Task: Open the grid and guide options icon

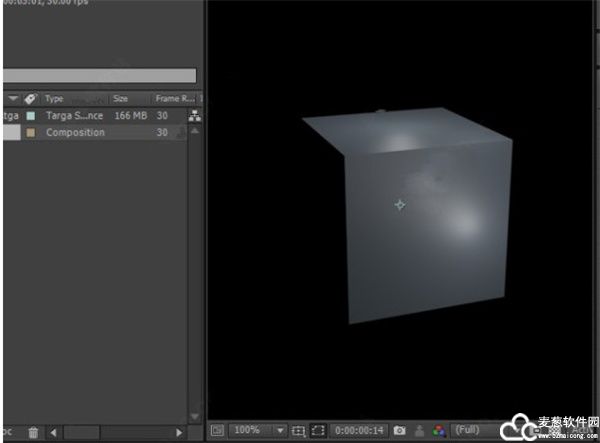Action: (x=298, y=431)
